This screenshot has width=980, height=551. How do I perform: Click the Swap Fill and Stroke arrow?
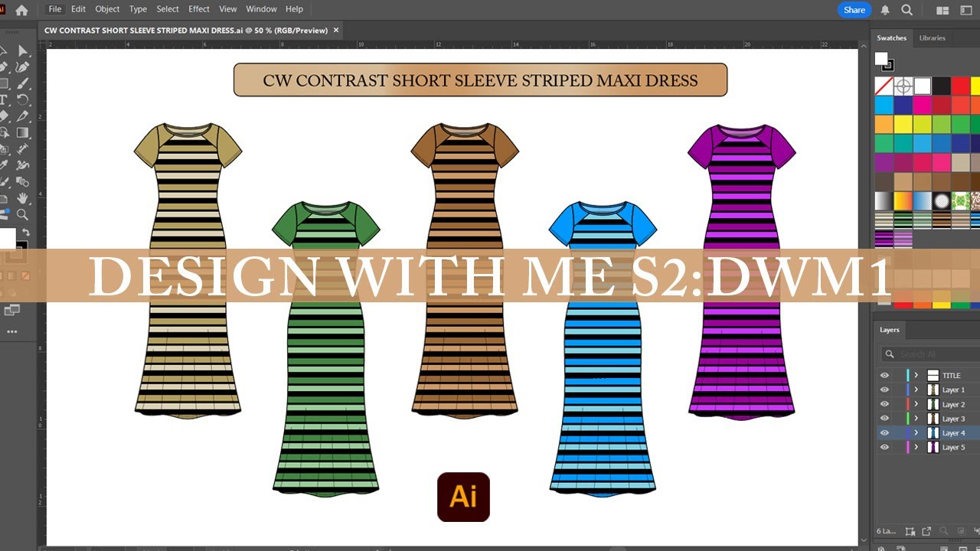click(x=25, y=233)
